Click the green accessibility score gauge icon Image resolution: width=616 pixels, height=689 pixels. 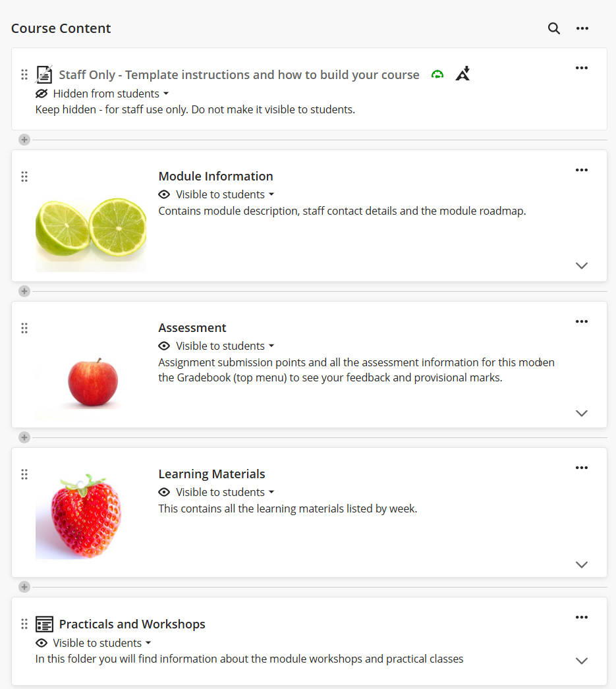pyautogui.click(x=437, y=74)
